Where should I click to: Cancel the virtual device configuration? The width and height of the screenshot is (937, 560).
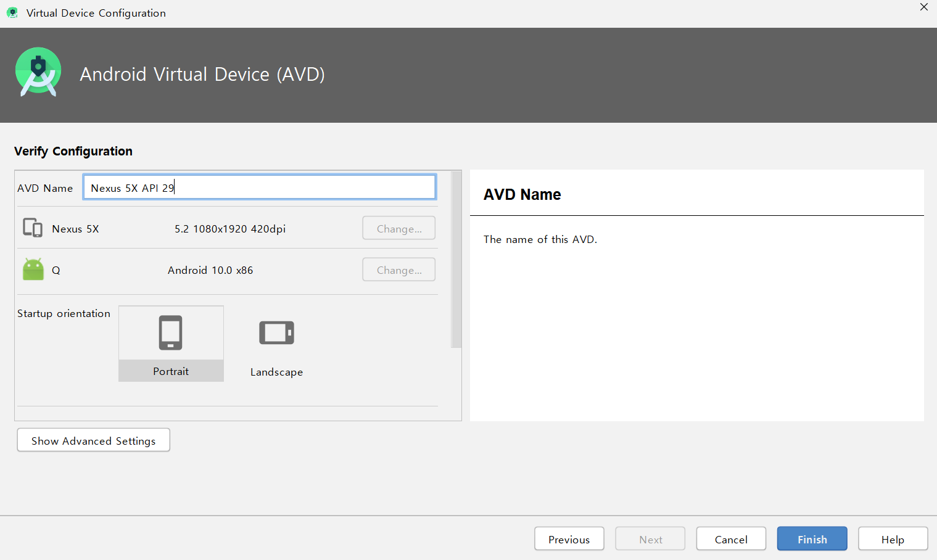pos(731,539)
